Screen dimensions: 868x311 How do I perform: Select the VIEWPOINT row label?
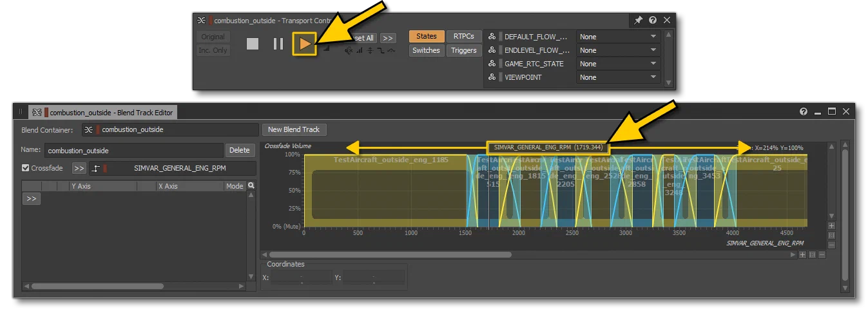pyautogui.click(x=523, y=77)
